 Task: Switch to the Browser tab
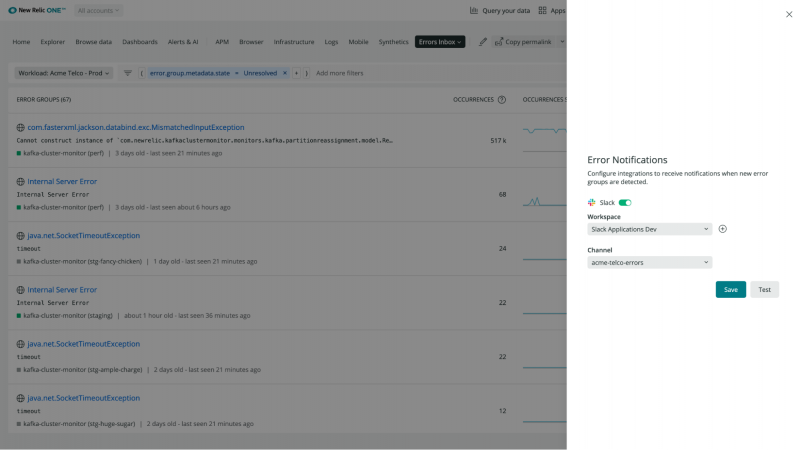(x=251, y=42)
